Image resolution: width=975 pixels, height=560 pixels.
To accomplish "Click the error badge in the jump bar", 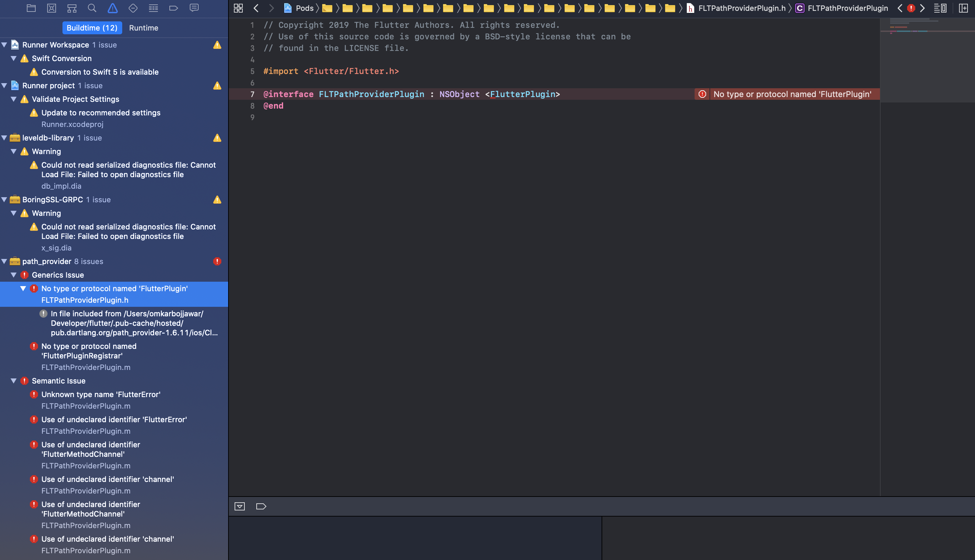I will coord(911,8).
